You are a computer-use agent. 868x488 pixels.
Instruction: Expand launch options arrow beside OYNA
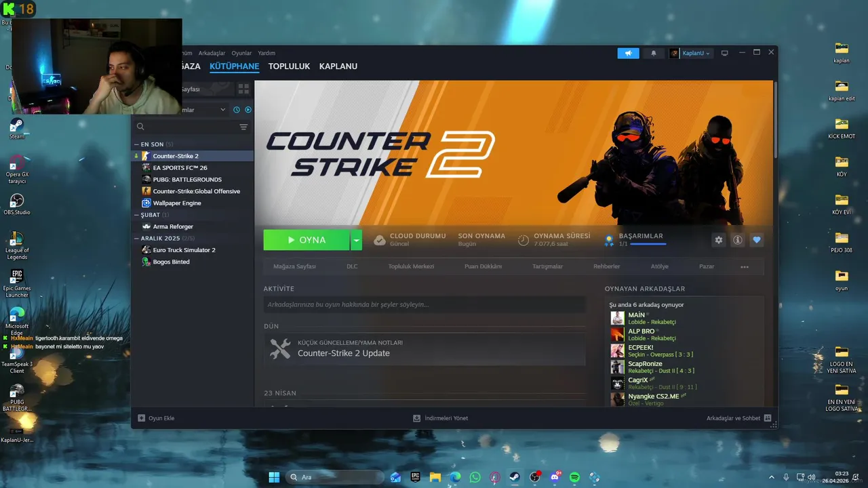click(356, 240)
